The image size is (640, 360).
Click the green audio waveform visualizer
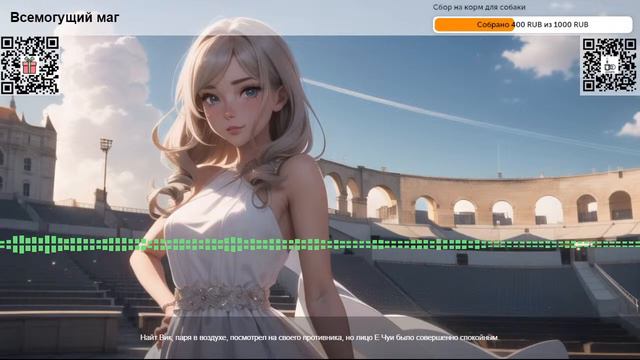click(320, 244)
